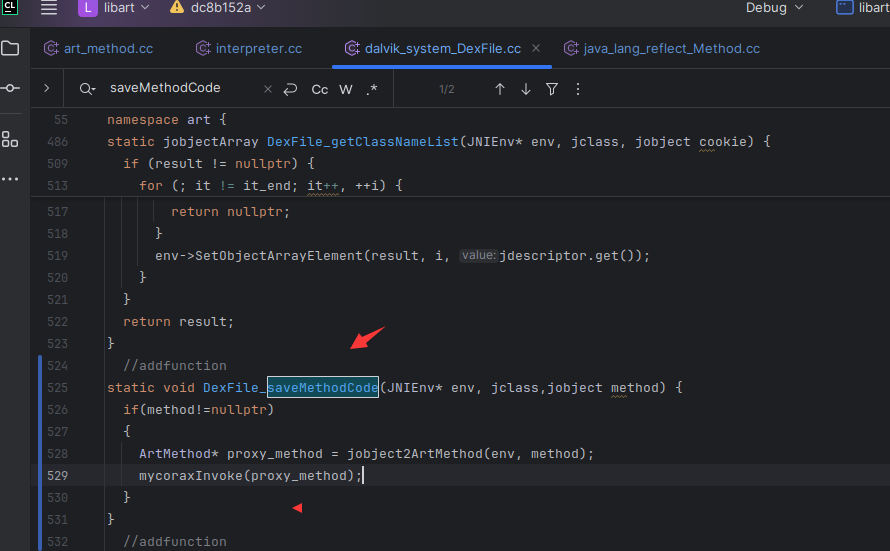890x551 pixels.
Task: Switch to interpreter.cc tab
Action: (x=250, y=48)
